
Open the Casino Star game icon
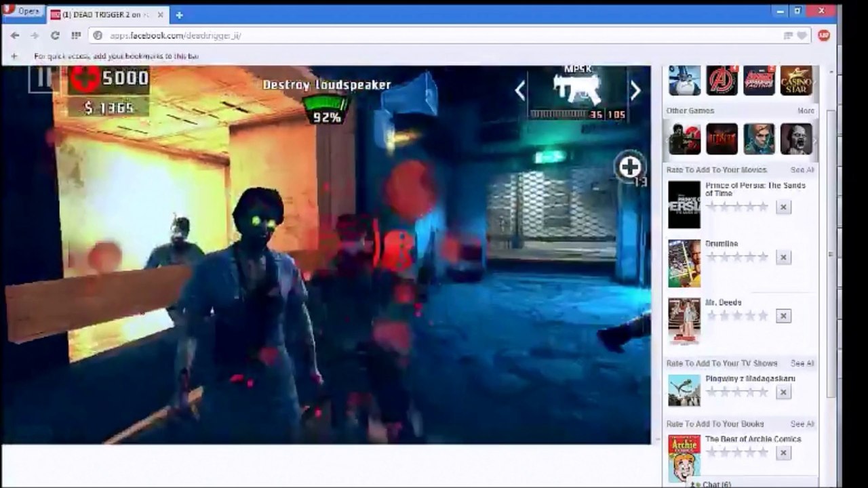pyautogui.click(x=796, y=79)
